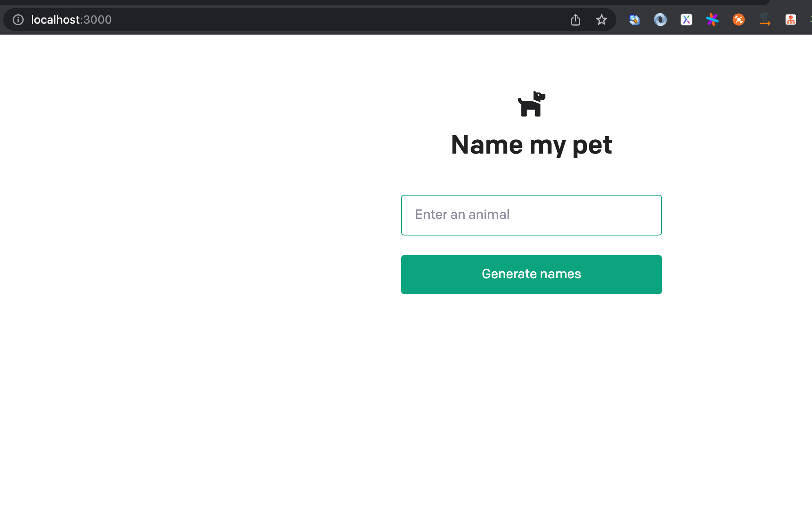
Task: Click the red sitemap extension icon
Action: (x=791, y=20)
